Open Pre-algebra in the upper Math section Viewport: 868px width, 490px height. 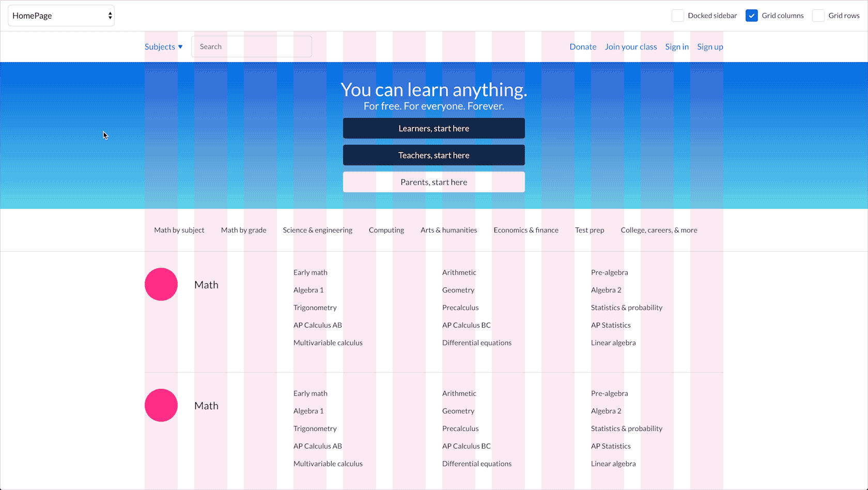tap(610, 272)
